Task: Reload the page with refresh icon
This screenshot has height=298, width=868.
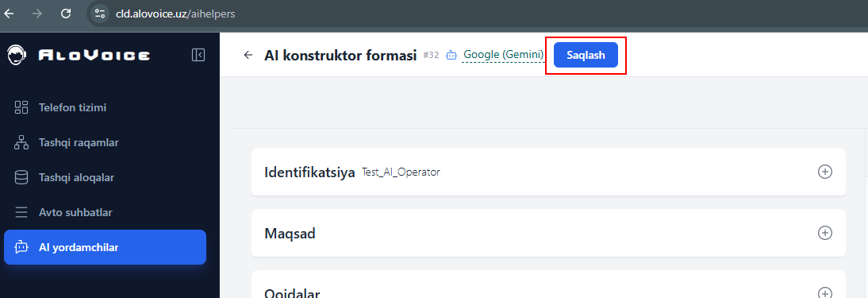Action: coord(66,14)
